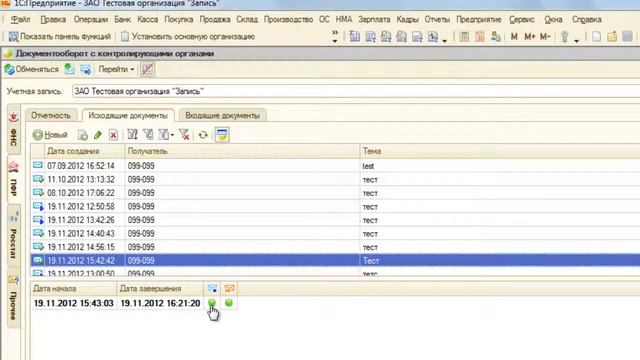Click the disable filter icon with red X
Viewport: 640px width, 360px height.
click(184, 135)
